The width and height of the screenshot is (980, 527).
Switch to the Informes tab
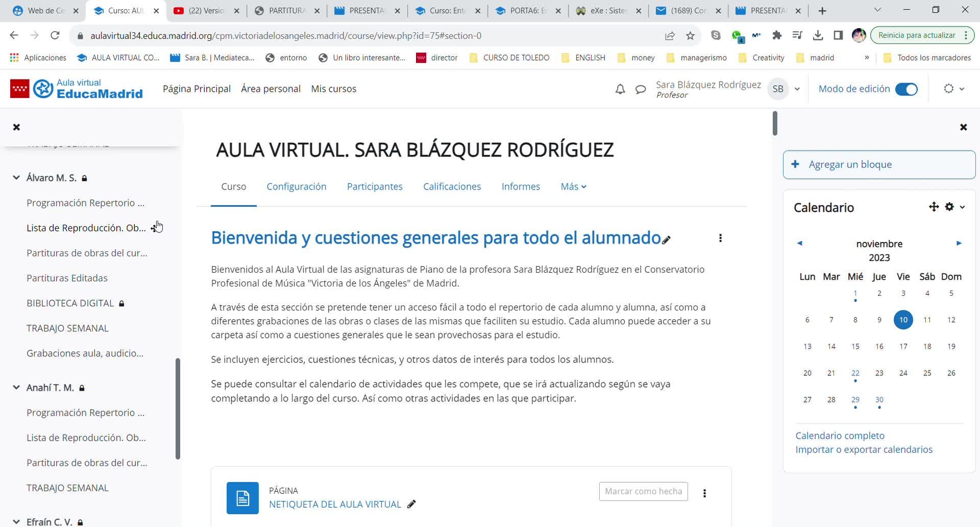tap(521, 187)
